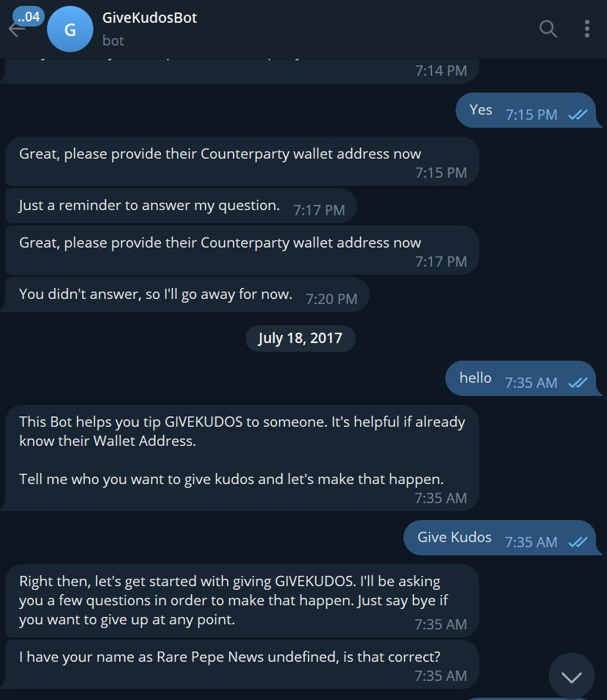607x700 pixels.
Task: Click the 'bot' status label in header
Action: 113,41
